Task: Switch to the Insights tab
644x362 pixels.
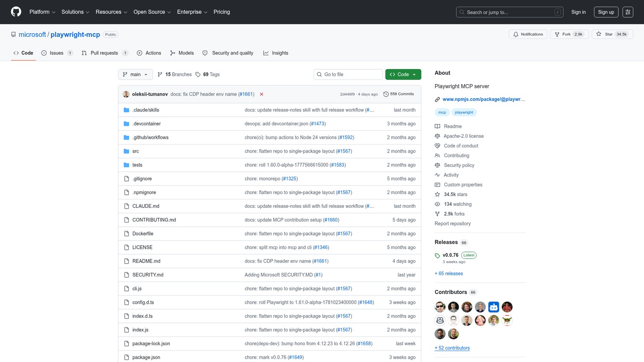Action: tap(275, 53)
